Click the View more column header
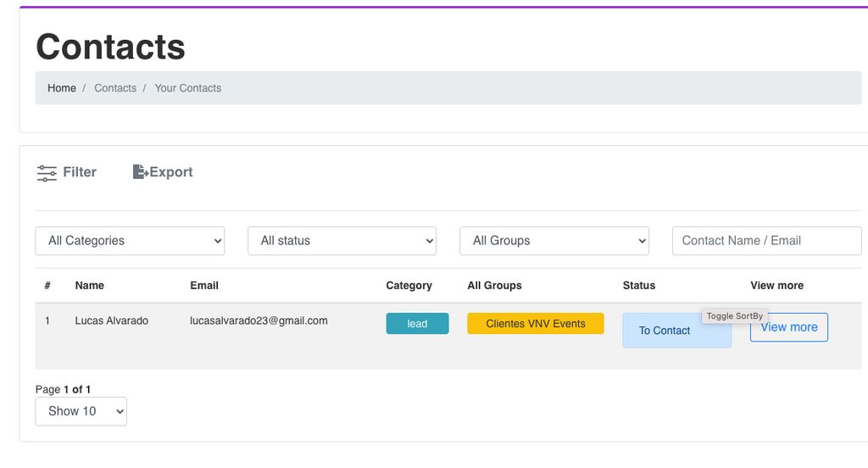The width and height of the screenshot is (868, 468). pyautogui.click(x=776, y=286)
